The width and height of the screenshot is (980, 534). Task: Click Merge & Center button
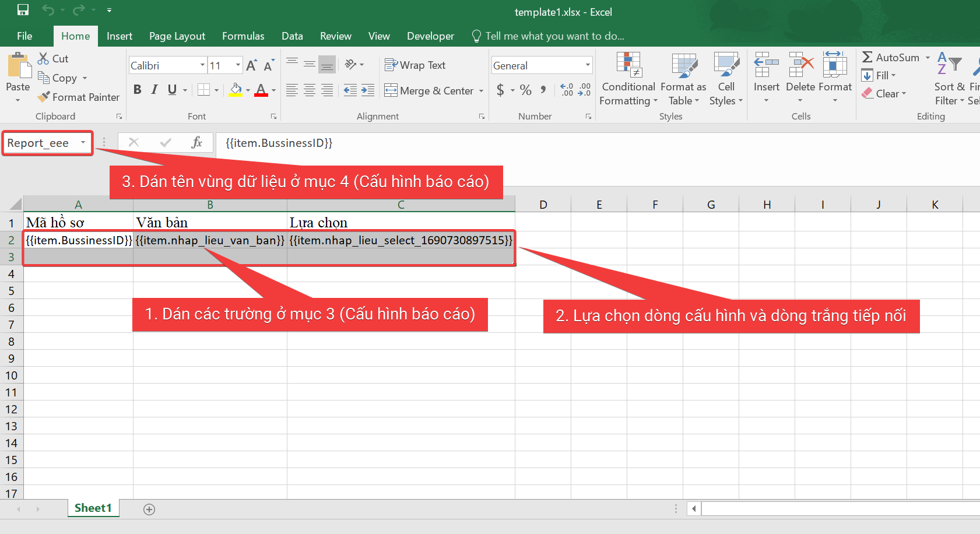click(430, 90)
